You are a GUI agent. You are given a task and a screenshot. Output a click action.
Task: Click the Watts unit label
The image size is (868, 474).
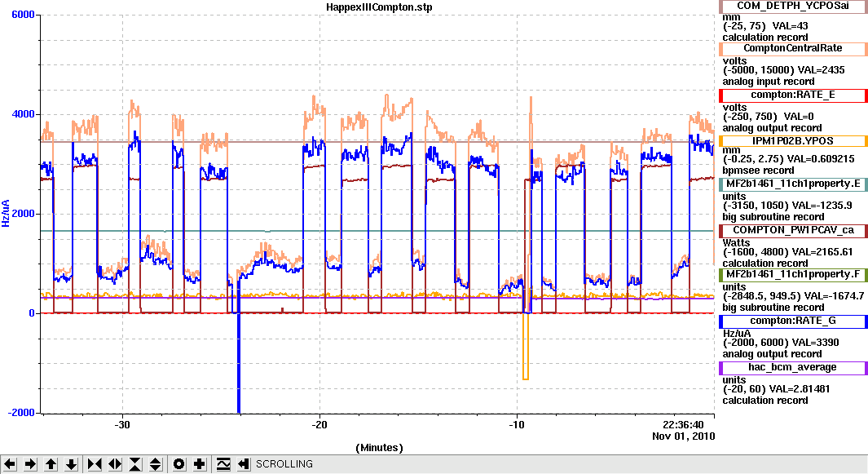(x=736, y=243)
